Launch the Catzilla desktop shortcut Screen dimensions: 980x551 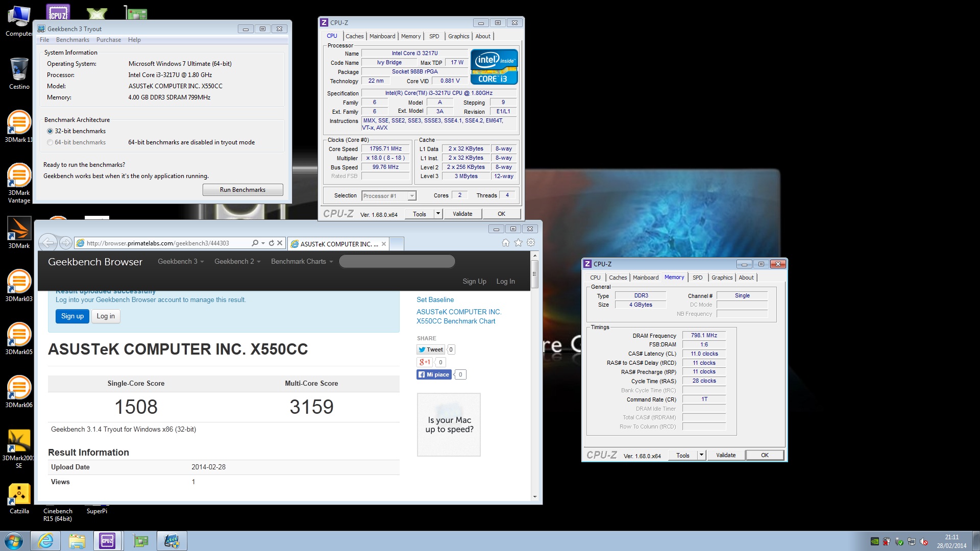point(19,499)
